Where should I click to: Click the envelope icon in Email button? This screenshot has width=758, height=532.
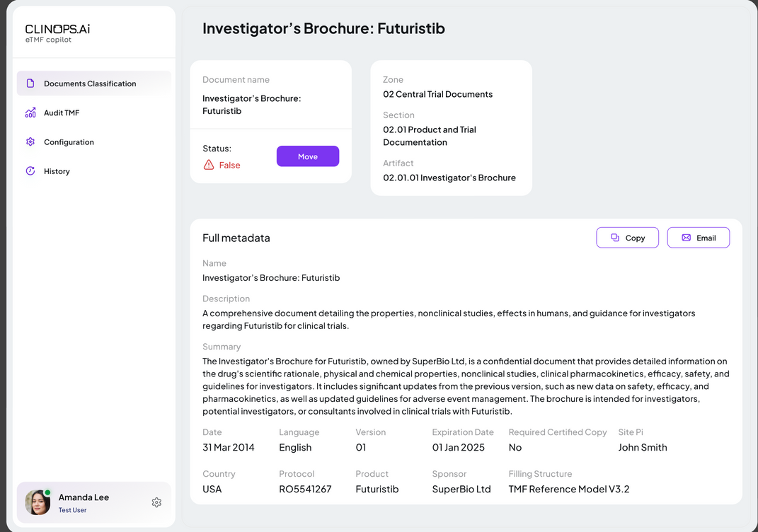(686, 238)
